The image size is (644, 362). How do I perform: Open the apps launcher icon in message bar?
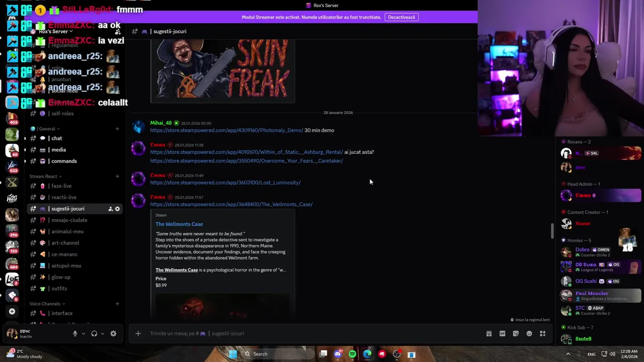(543, 333)
